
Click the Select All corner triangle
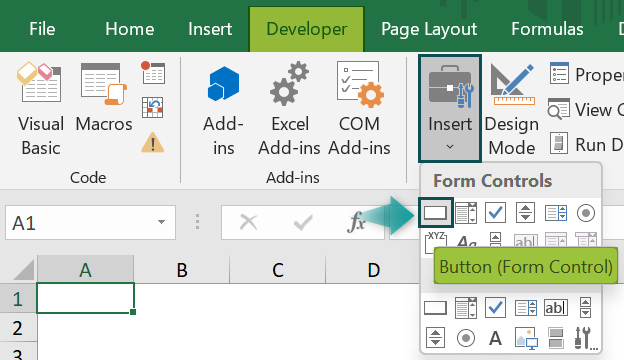coord(23,270)
